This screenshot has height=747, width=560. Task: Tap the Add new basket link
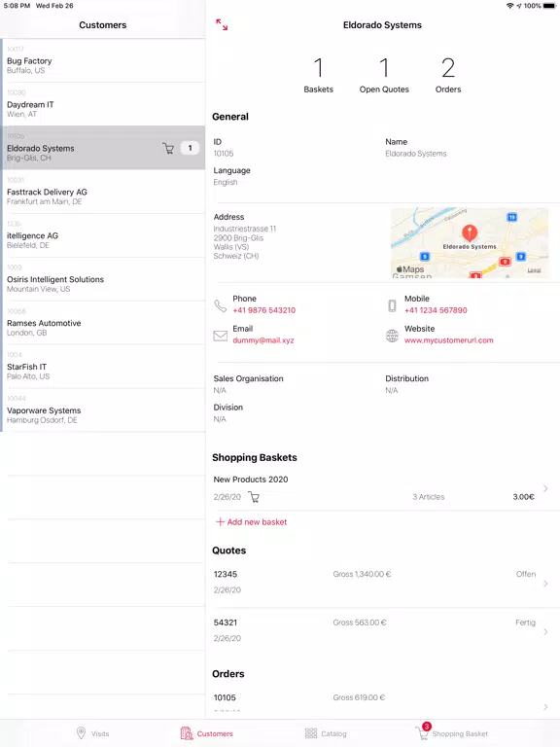[252, 521]
